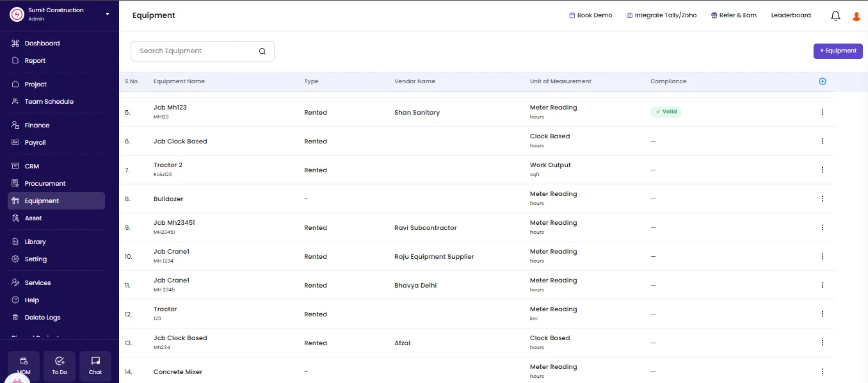
Task: Click Work Output unit cell
Action: [551, 165]
